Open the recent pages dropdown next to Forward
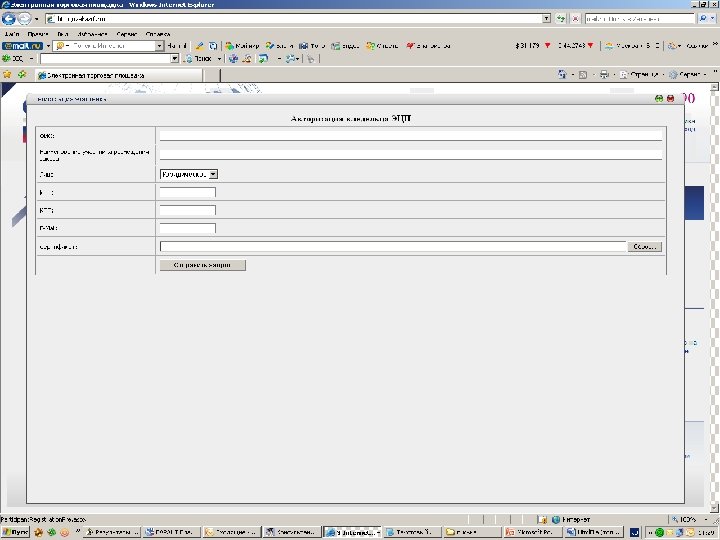Viewport: 720px width, 540px height. (x=37, y=19)
